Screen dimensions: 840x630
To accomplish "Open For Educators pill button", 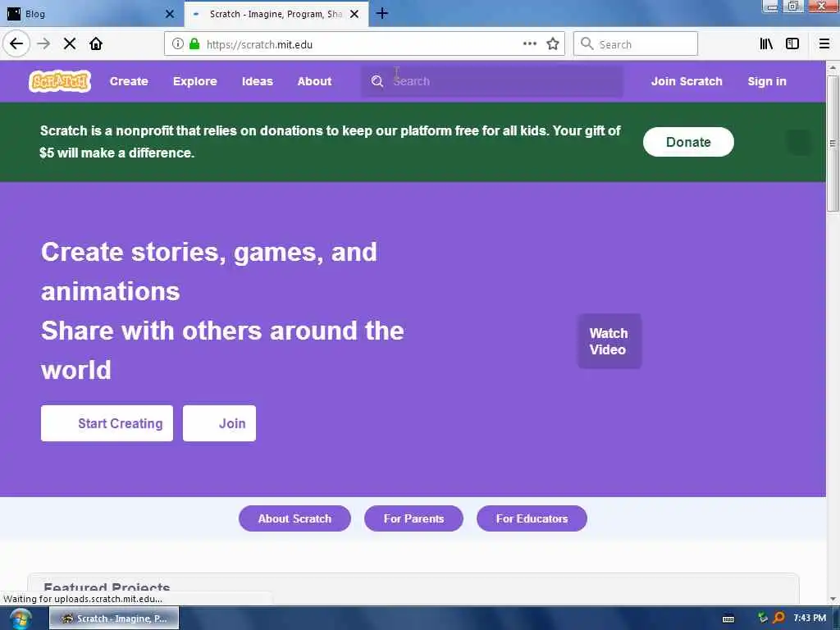I will [532, 518].
